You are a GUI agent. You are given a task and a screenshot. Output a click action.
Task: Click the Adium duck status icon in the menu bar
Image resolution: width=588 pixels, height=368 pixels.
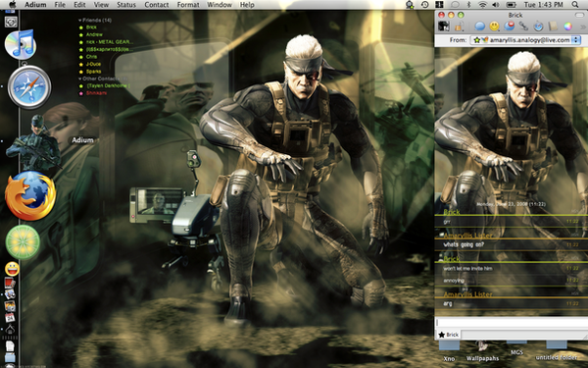(x=410, y=5)
